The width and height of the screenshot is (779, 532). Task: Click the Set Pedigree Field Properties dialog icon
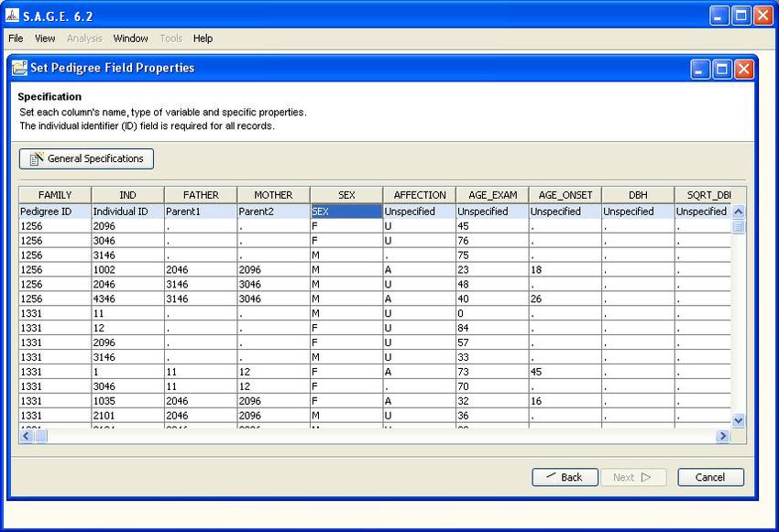(18, 68)
